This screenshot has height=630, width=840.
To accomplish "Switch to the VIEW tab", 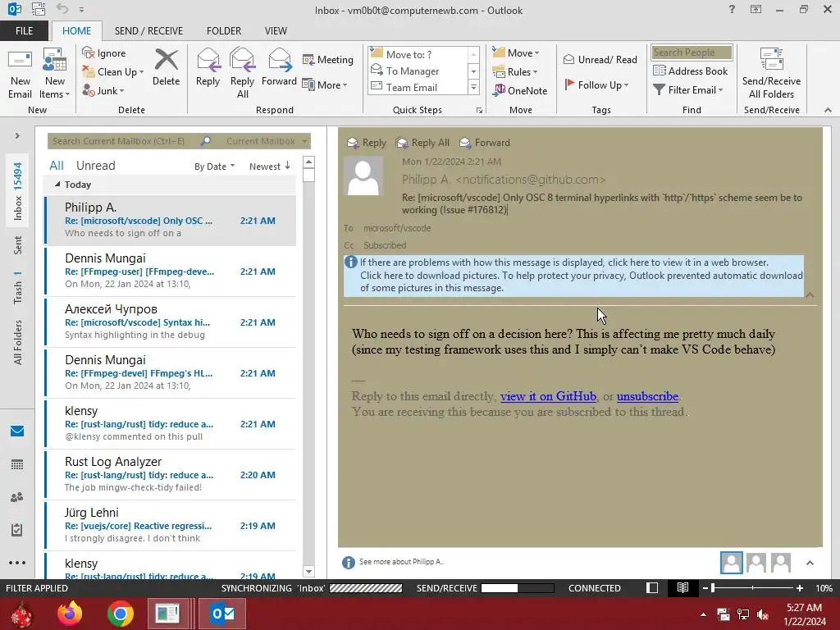I will 276,30.
